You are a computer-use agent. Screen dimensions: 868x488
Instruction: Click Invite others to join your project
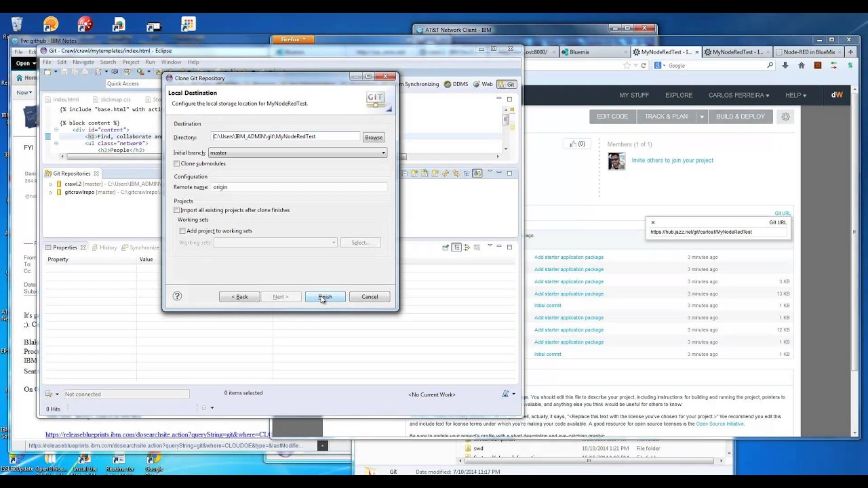click(x=672, y=161)
